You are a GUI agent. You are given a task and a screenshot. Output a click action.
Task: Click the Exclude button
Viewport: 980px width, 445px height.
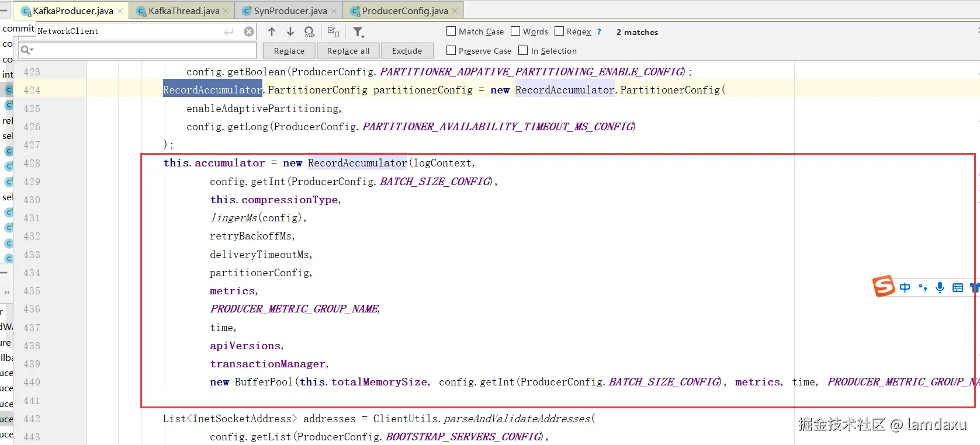[x=407, y=51]
